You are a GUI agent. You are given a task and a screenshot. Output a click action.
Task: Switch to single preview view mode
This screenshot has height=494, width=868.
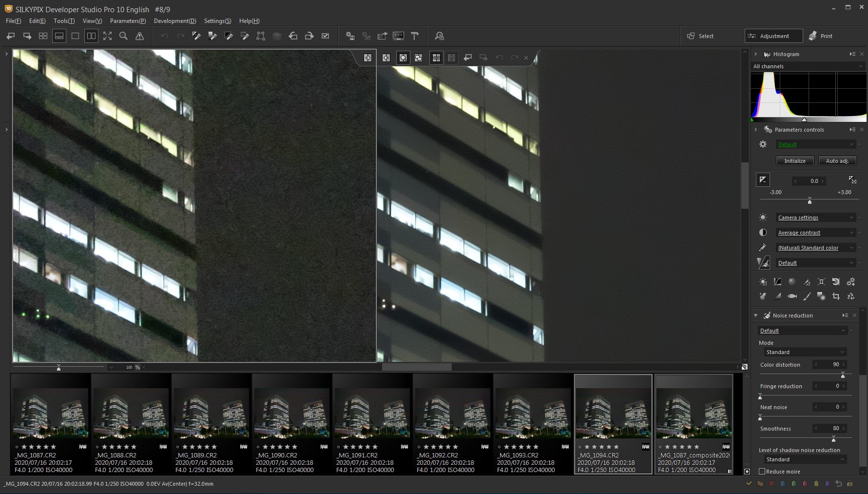[75, 36]
